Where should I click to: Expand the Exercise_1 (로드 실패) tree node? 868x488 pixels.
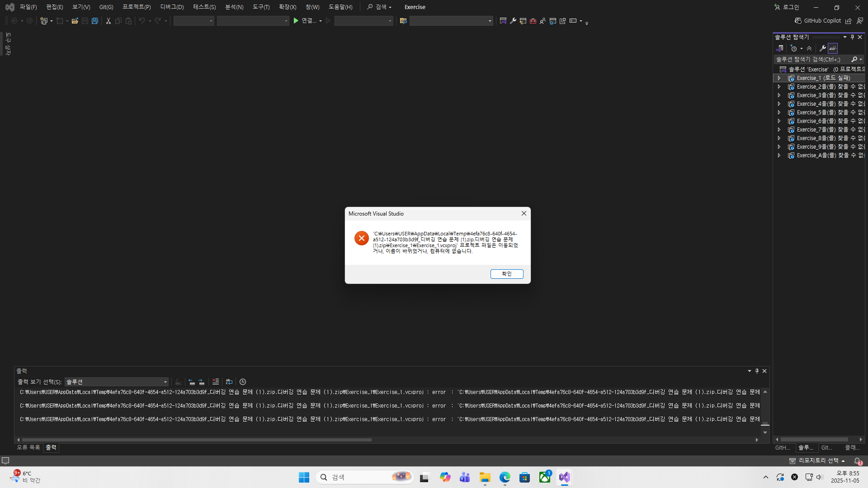tap(779, 78)
